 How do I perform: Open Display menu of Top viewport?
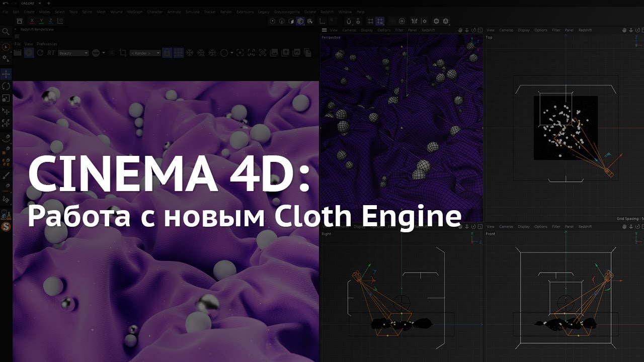point(524,30)
